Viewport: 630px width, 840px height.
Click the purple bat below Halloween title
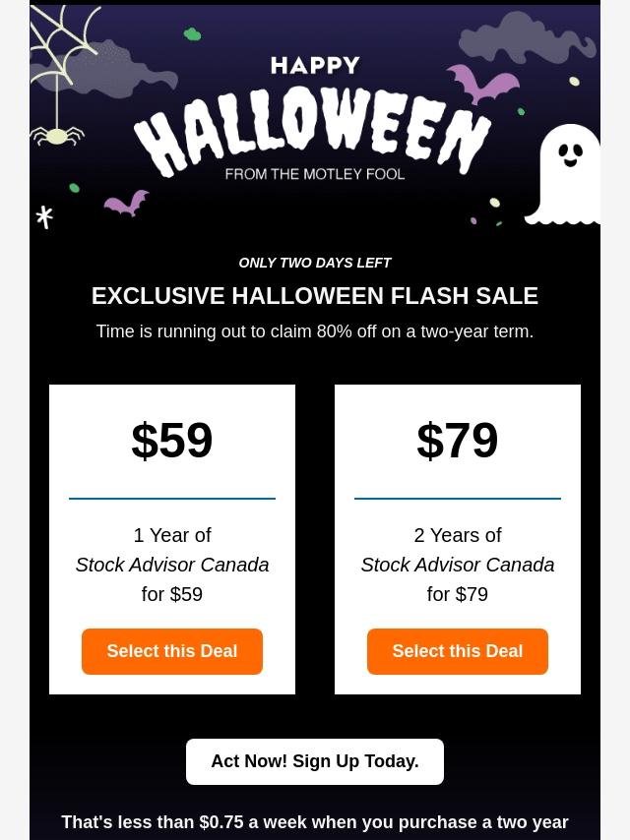[x=126, y=204]
